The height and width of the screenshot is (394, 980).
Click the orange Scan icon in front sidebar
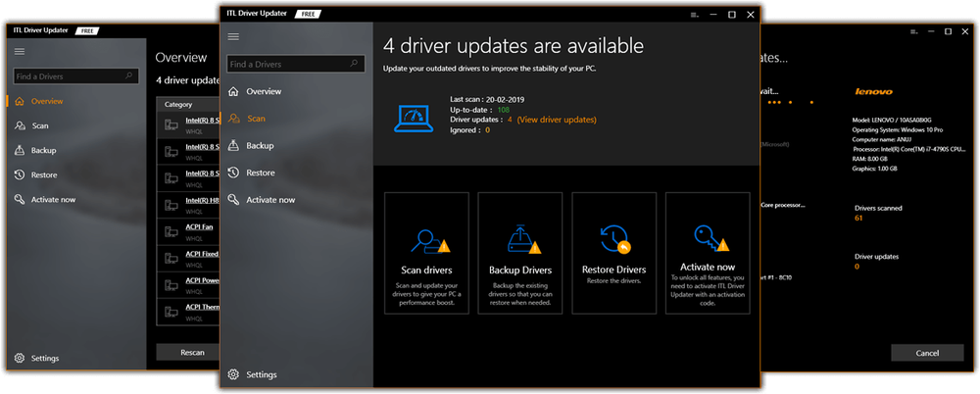pyautogui.click(x=234, y=119)
